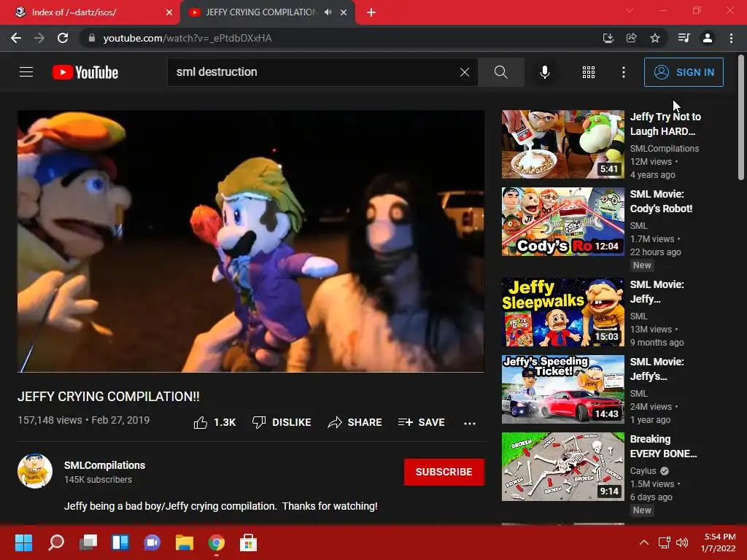
Task: Click the address bar URL
Action: tap(187, 38)
